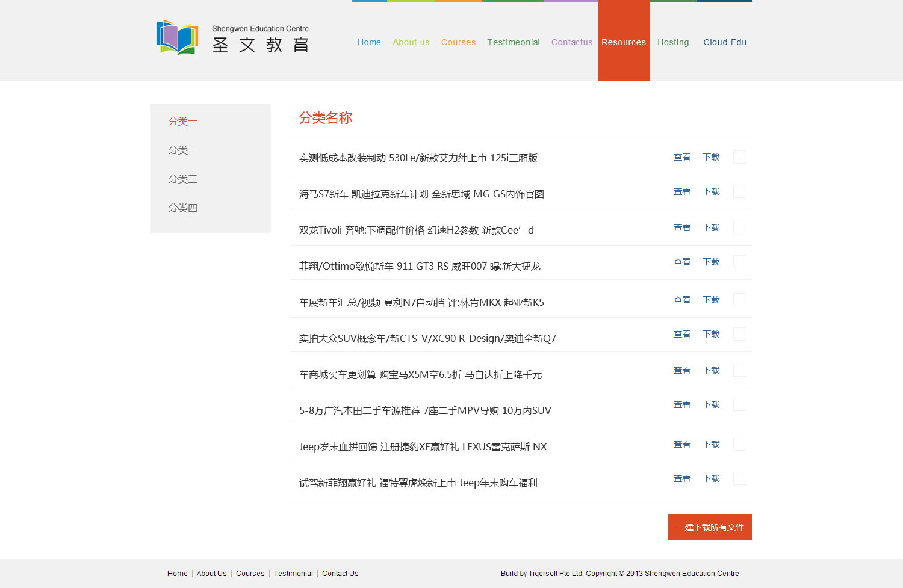This screenshot has width=903, height=588.
Task: Open the 车商城买车更划算 article title
Action: (x=420, y=374)
